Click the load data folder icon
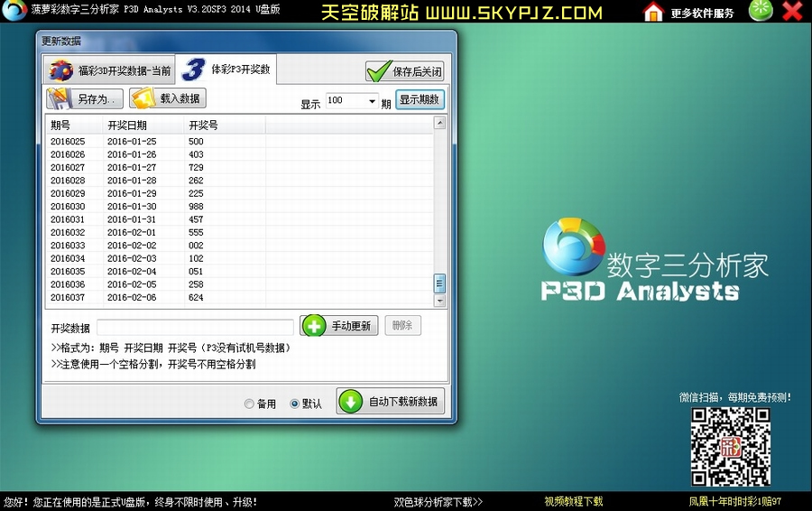Screen dimensions: 812x511 pos(144,98)
